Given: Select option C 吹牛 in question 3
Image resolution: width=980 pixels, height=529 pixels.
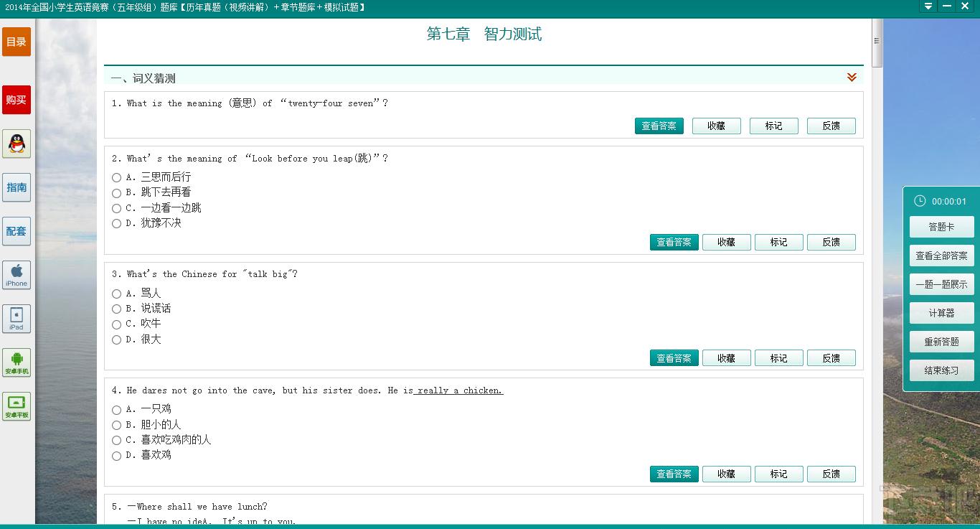Looking at the screenshot, I should point(116,324).
